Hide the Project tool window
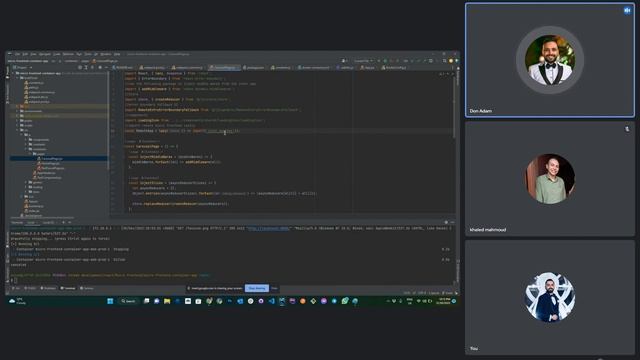The image size is (640, 360). pos(106,67)
